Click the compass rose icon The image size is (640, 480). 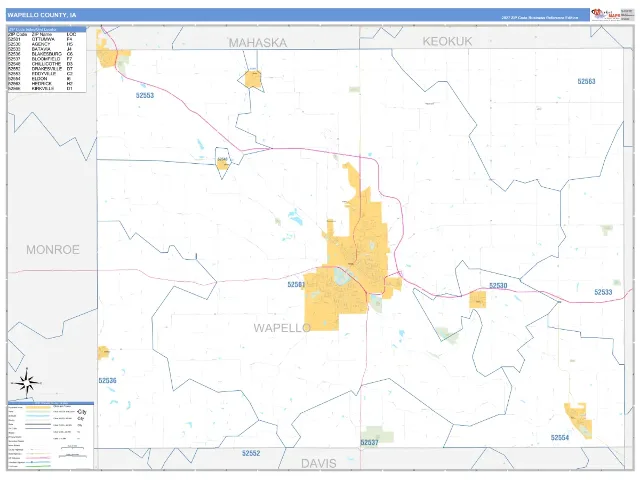(x=27, y=382)
